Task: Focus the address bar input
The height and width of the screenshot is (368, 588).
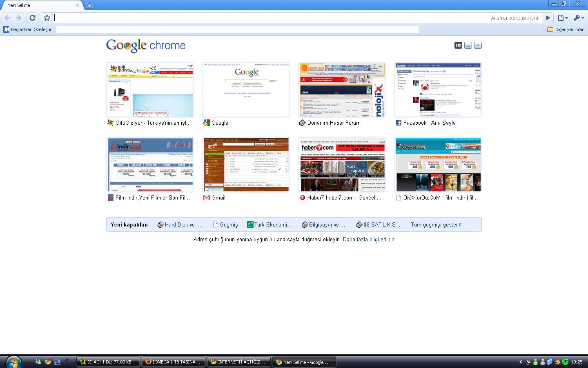Action: click(x=272, y=18)
